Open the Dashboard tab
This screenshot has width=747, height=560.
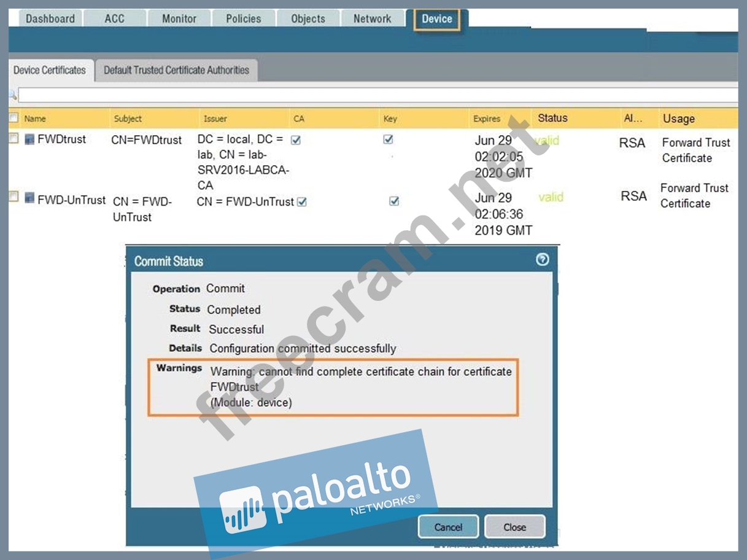50,19
